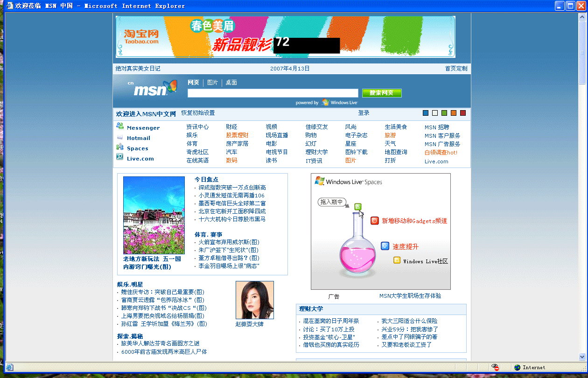Image resolution: width=588 pixels, height=378 pixels.
Task: Maximize the Internet Explorer window
Action: click(x=570, y=6)
